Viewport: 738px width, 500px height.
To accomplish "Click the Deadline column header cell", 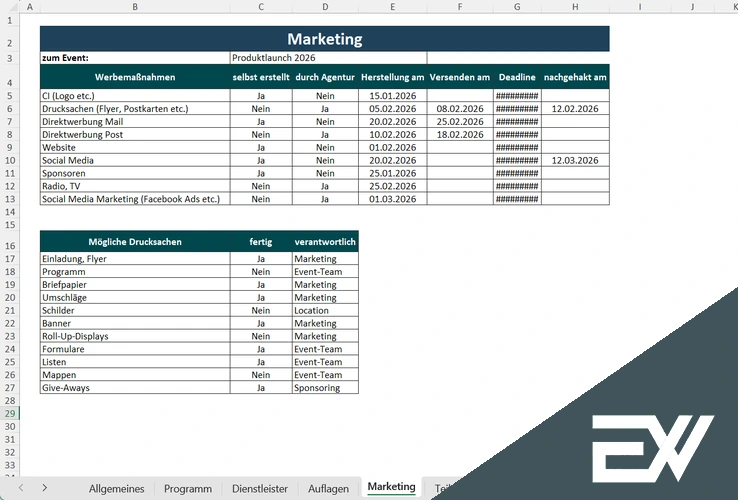I will [x=517, y=77].
